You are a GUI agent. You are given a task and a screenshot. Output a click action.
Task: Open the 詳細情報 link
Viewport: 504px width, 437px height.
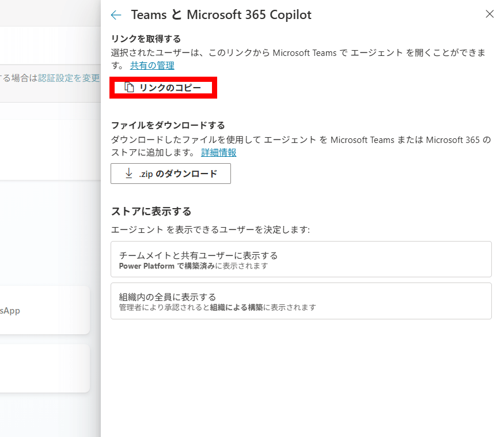click(x=218, y=153)
